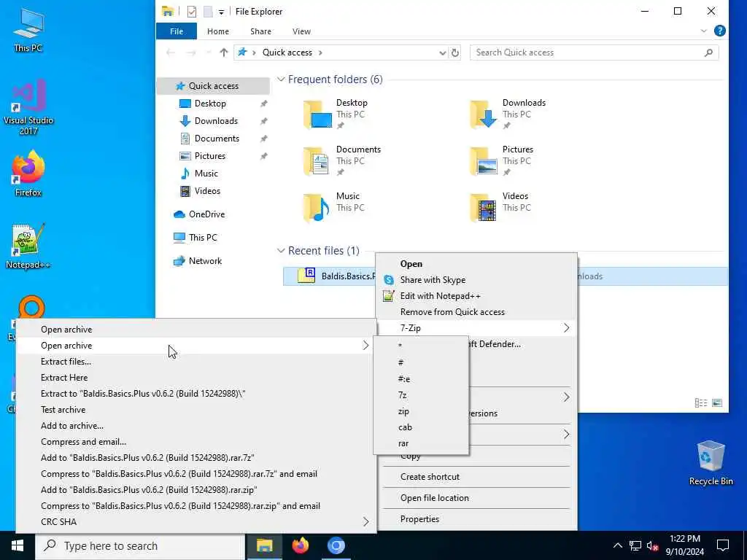Viewport: 747px width, 560px height.
Task: Show hidden system tray icons
Action: coord(617,545)
